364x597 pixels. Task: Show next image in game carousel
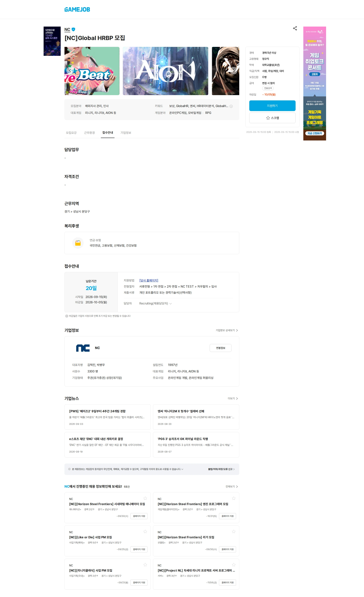[234, 70]
